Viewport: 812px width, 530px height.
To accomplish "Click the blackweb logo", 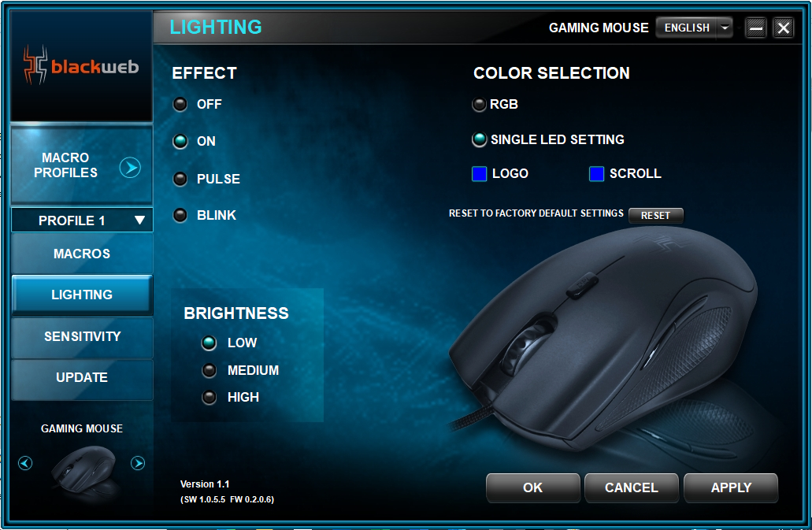I will point(81,65).
